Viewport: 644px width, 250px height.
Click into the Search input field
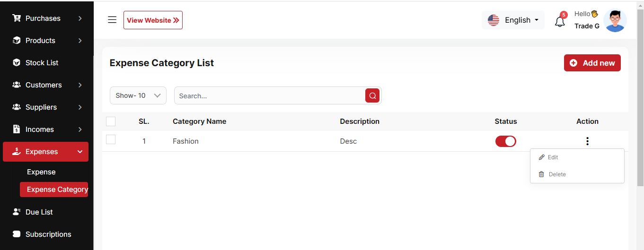point(270,95)
